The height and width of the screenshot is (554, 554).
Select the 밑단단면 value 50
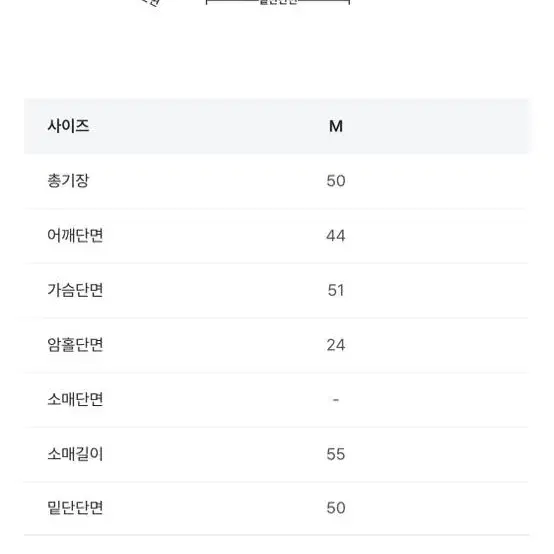click(x=336, y=508)
